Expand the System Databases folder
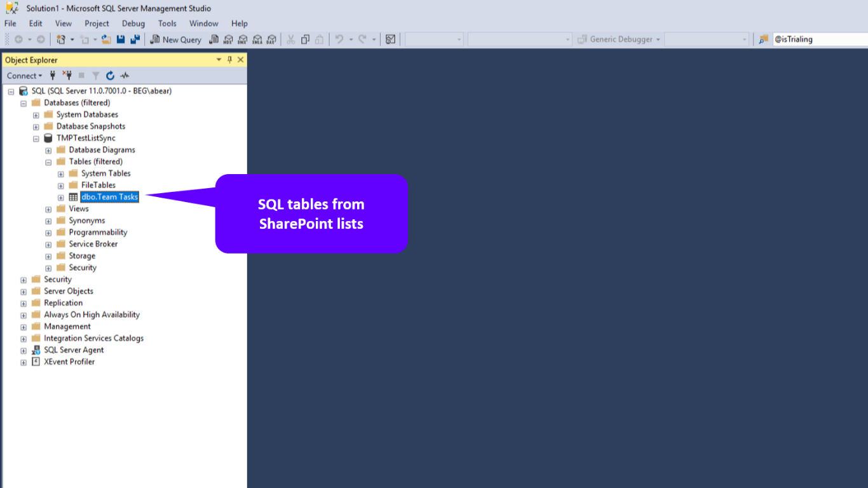Viewport: 868px width, 488px height. [36, 115]
